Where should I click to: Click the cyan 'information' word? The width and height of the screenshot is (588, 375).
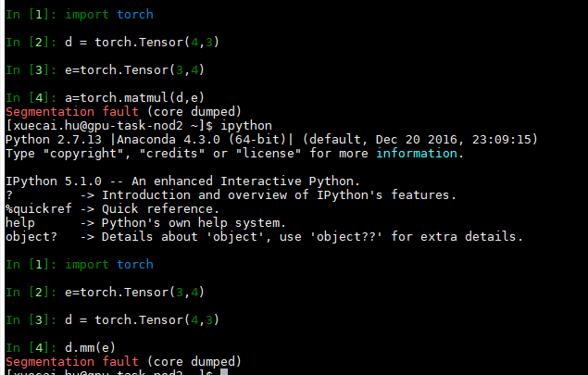(x=417, y=154)
